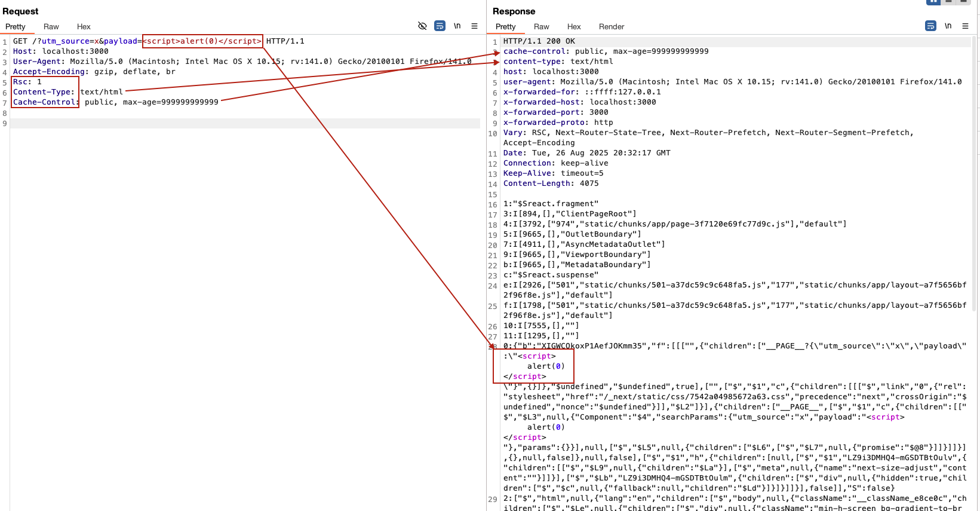Select the Response Pretty tab
The image size is (980, 511).
click(x=506, y=27)
